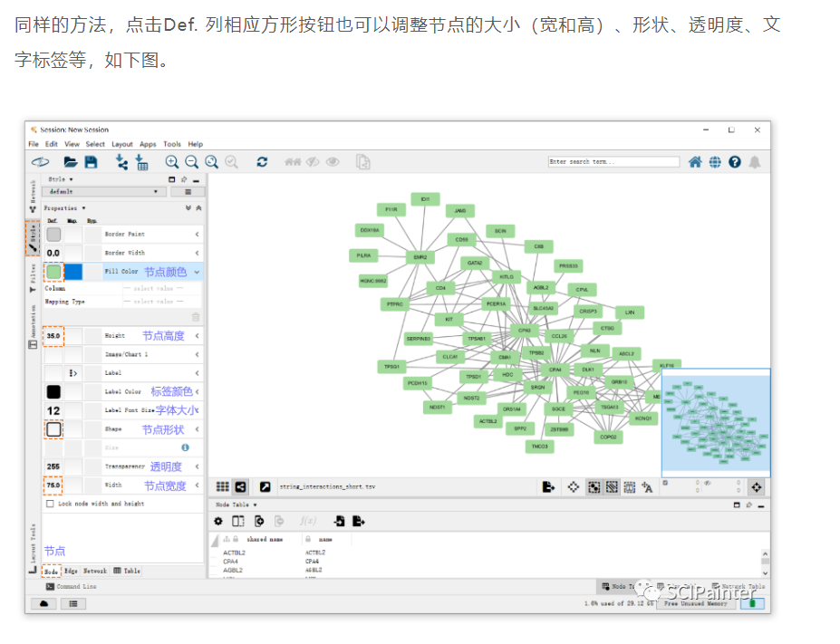Toggle the bird's-eye navigator button
The height and width of the screenshot is (644, 840).
[x=756, y=487]
